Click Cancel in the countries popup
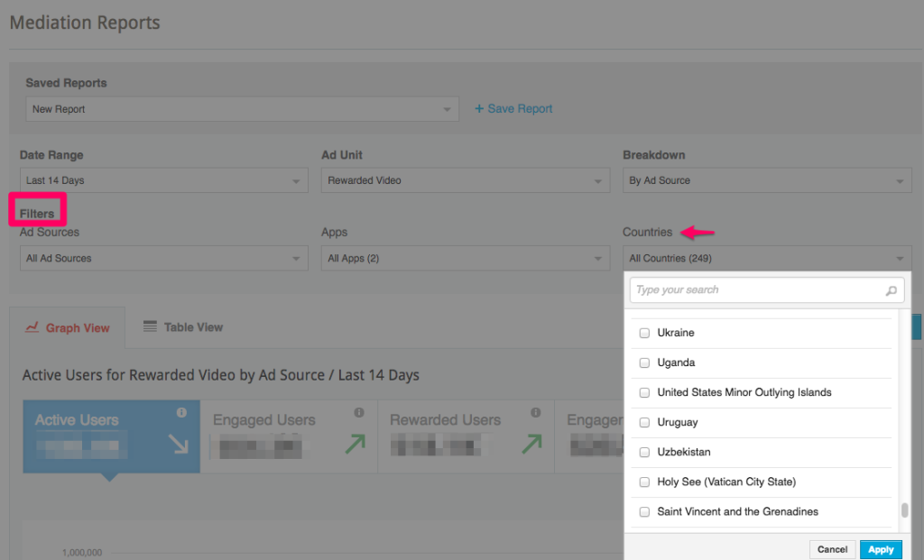 [832, 549]
